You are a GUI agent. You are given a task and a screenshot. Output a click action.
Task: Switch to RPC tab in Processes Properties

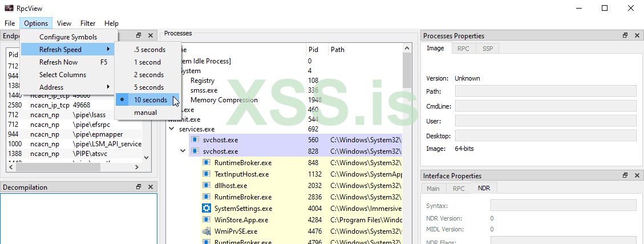[x=464, y=49]
